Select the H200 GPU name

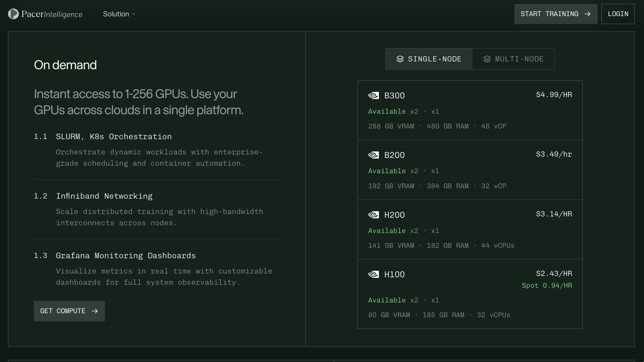[x=394, y=215]
